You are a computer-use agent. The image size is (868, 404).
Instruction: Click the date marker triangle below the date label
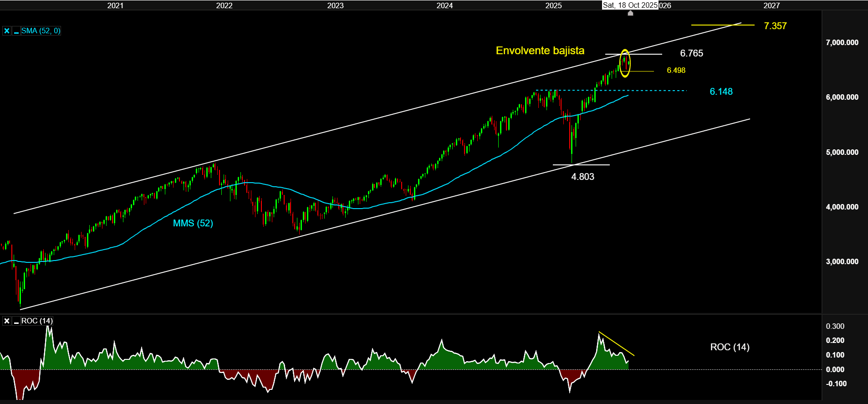click(630, 13)
